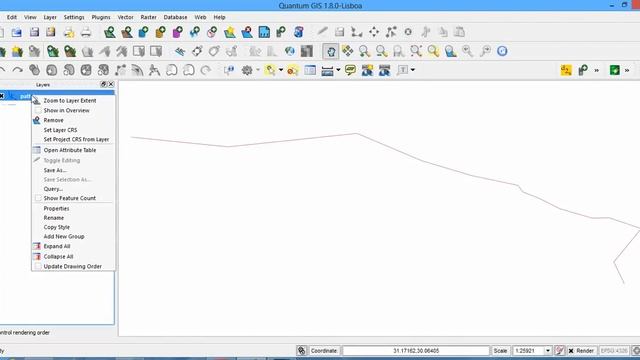This screenshot has height=360, width=640.
Task: Open the Settings menu
Action: (74, 17)
